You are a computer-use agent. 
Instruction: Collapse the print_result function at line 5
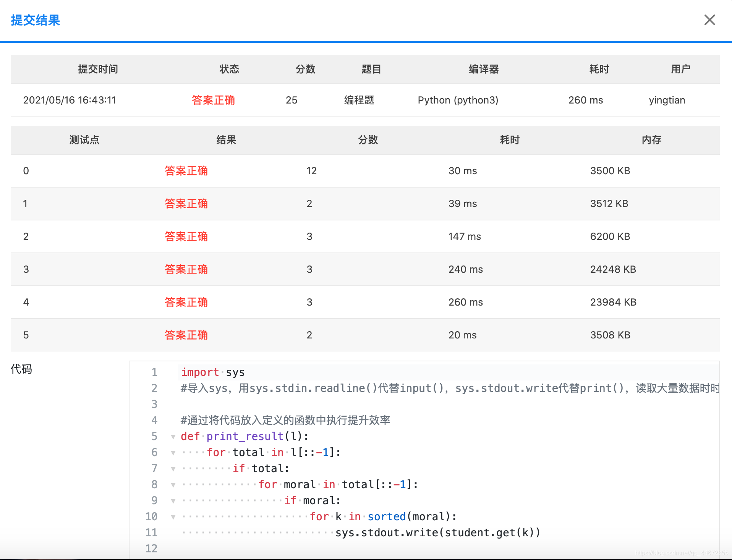[x=173, y=437]
